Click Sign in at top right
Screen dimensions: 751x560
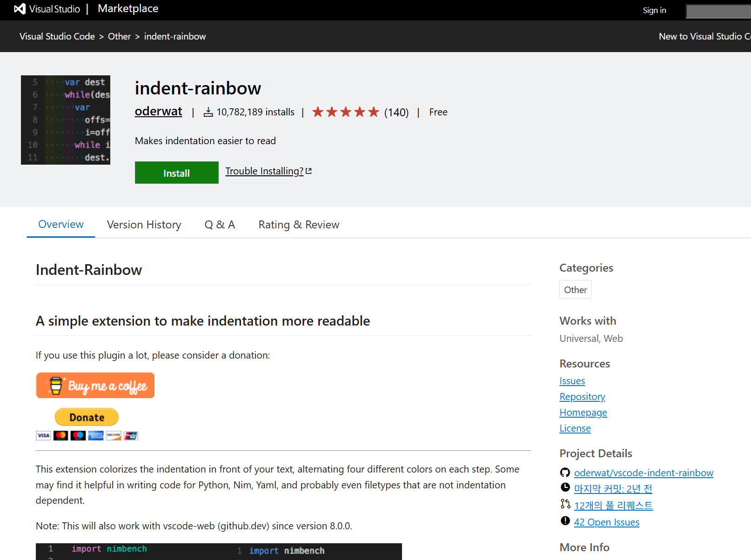pyautogui.click(x=654, y=10)
